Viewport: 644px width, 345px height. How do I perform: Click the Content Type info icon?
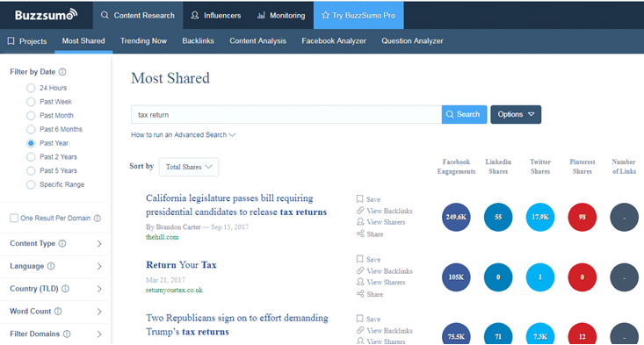[62, 243]
